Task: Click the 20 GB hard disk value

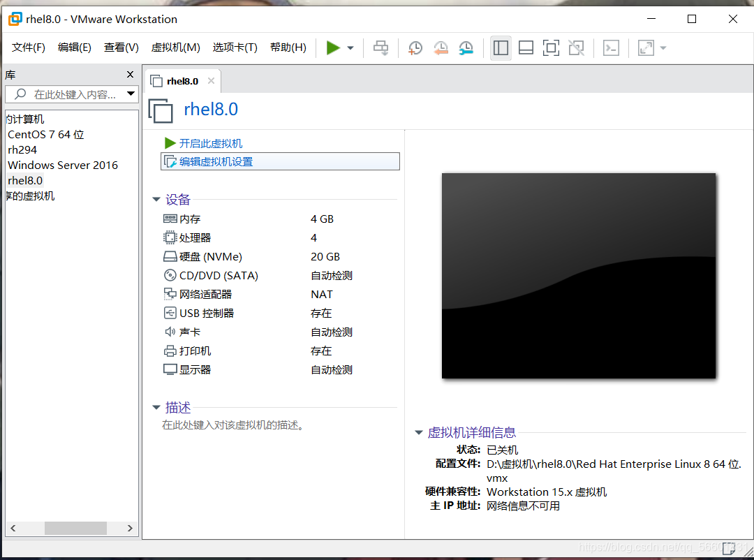Action: coord(325,257)
